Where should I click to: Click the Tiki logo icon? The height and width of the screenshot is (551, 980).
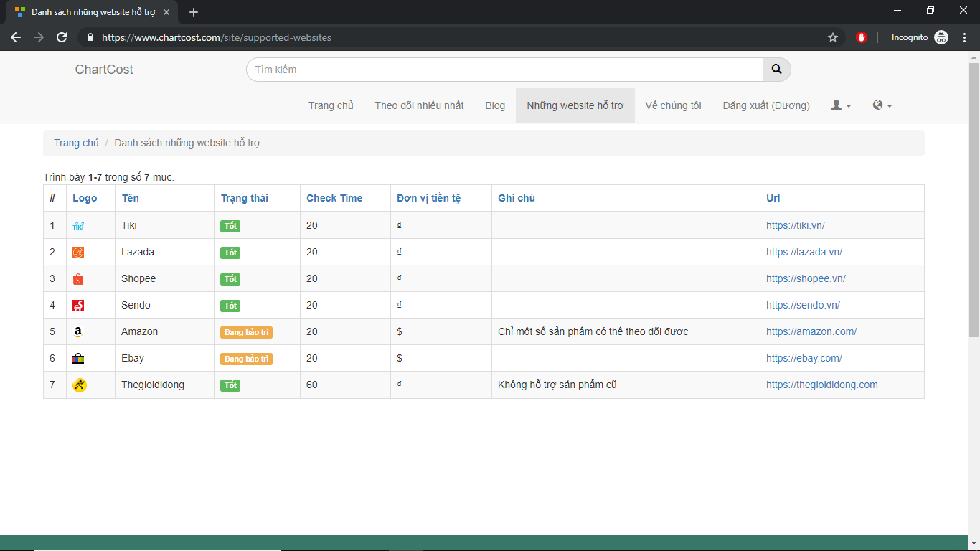pos(78,226)
